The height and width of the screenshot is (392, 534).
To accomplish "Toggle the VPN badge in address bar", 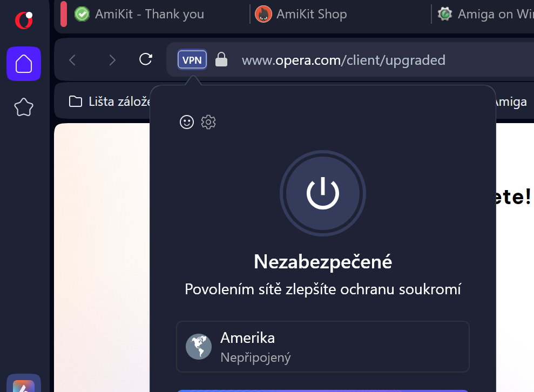I will (x=192, y=60).
